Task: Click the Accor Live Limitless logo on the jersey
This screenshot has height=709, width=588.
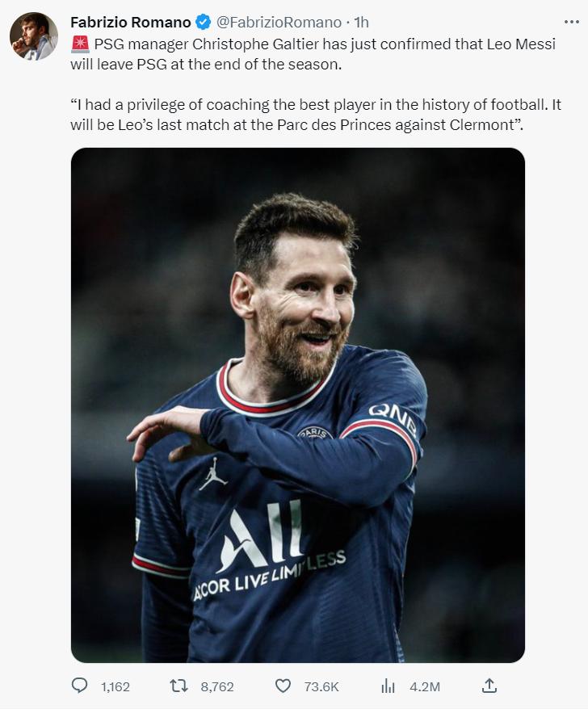Action: coord(270,552)
